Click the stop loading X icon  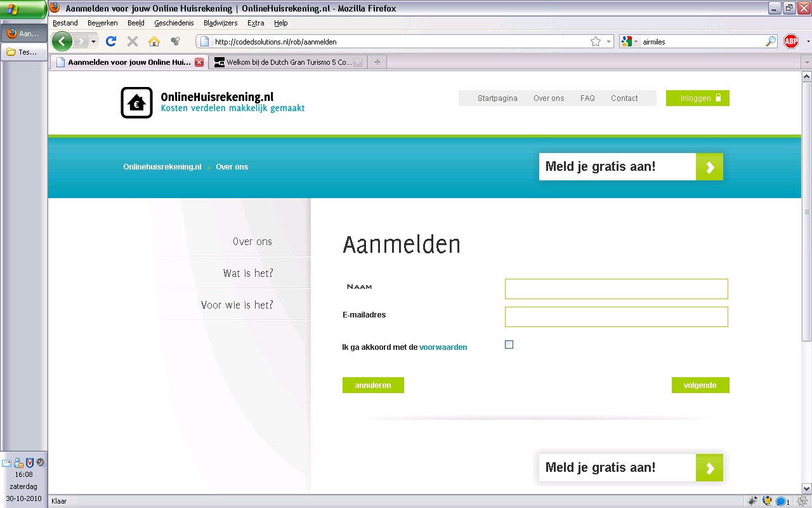[x=133, y=42]
